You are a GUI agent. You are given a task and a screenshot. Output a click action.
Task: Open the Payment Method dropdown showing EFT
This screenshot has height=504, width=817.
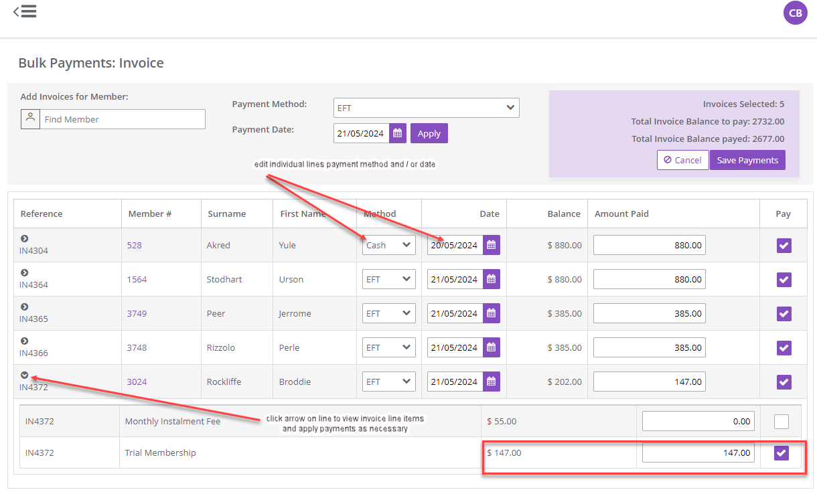tap(427, 107)
